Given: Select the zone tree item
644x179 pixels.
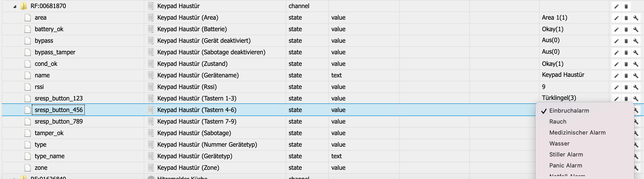Looking at the screenshot, I should (41, 168).
